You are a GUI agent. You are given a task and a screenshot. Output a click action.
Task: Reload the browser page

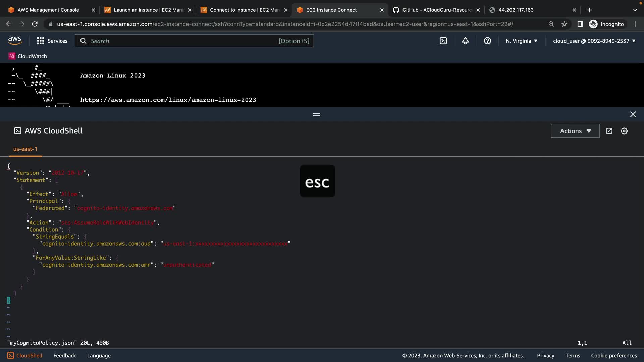(35, 24)
